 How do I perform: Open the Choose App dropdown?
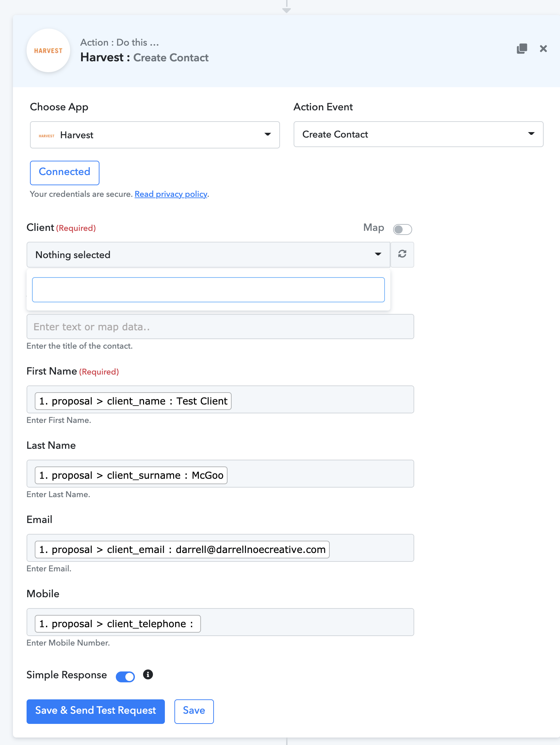[155, 135]
